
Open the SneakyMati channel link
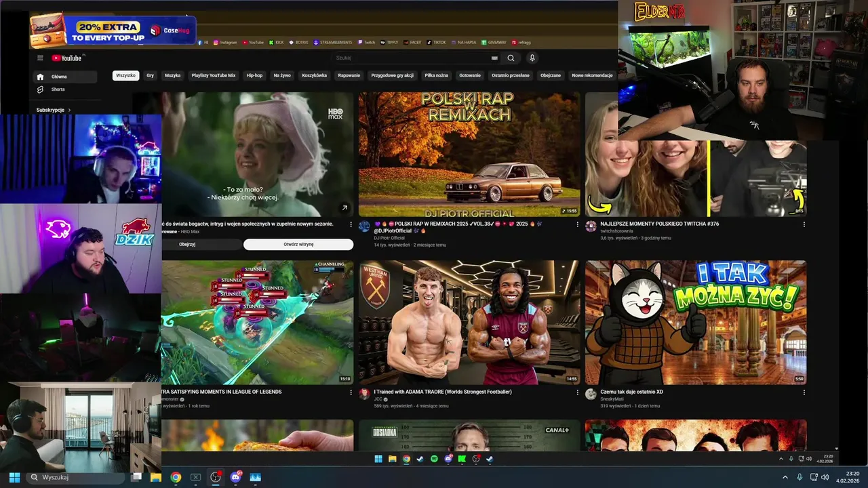(x=612, y=399)
